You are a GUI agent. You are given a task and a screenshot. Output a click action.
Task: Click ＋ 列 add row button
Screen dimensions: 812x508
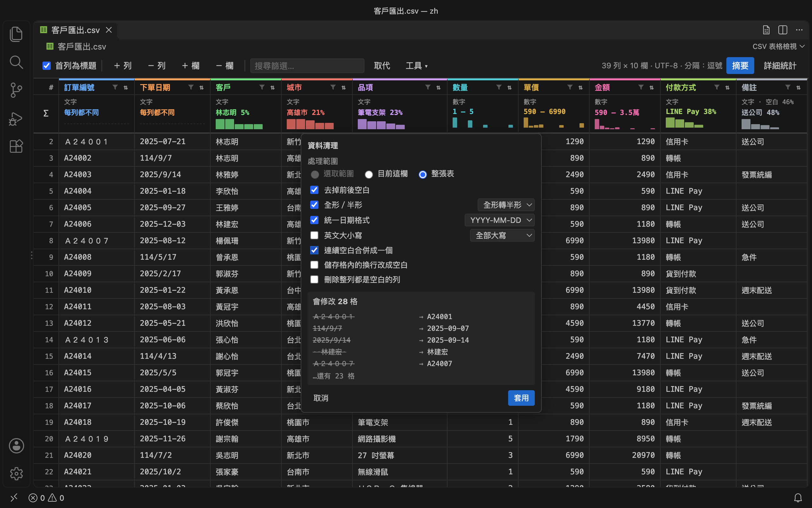(123, 65)
